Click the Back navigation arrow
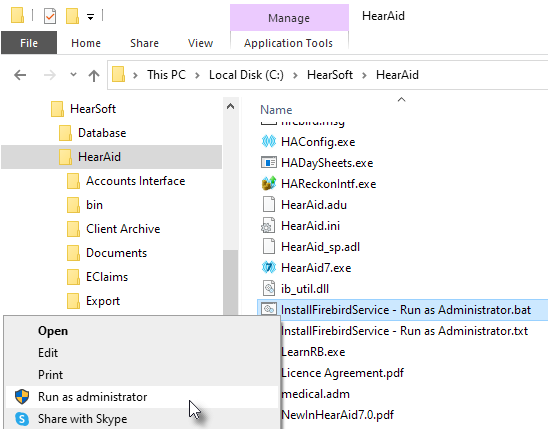 (x=20, y=75)
